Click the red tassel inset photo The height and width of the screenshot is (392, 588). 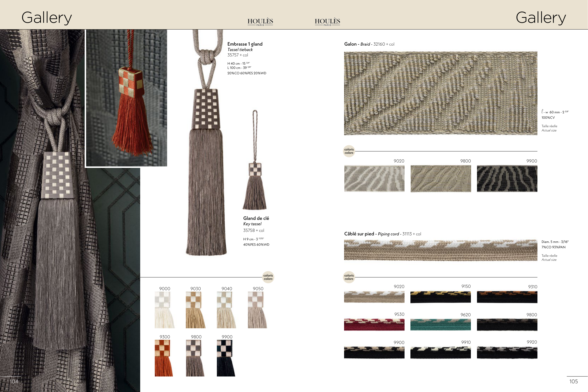tap(127, 98)
